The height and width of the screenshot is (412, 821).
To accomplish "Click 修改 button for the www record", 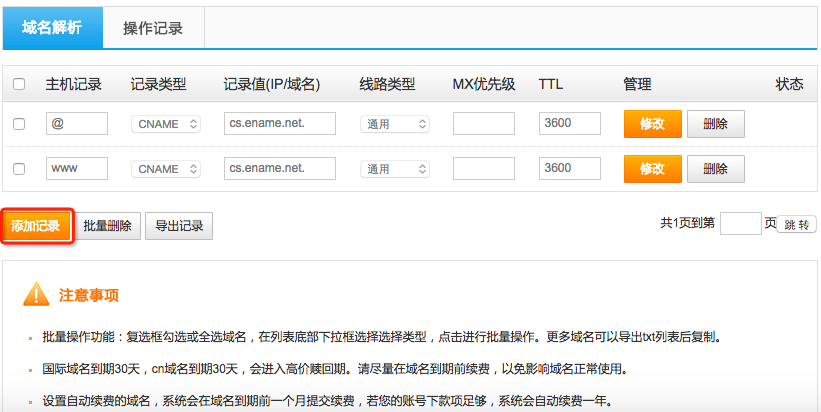I will tap(652, 169).
